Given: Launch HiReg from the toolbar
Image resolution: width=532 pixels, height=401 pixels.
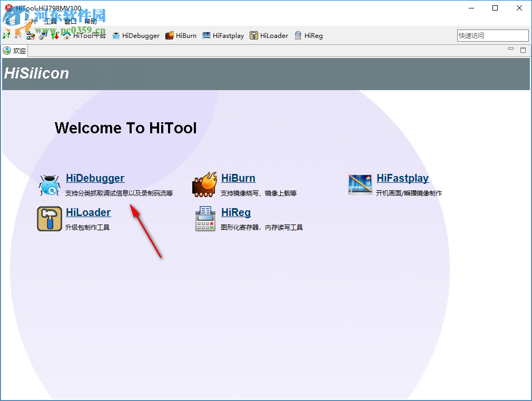Looking at the screenshot, I should (x=309, y=36).
